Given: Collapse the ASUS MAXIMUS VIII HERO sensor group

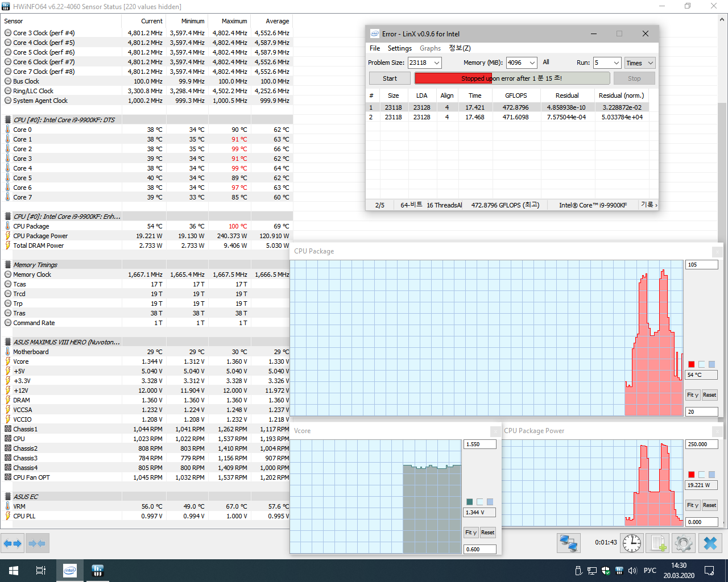Looking at the screenshot, I should [x=67, y=342].
